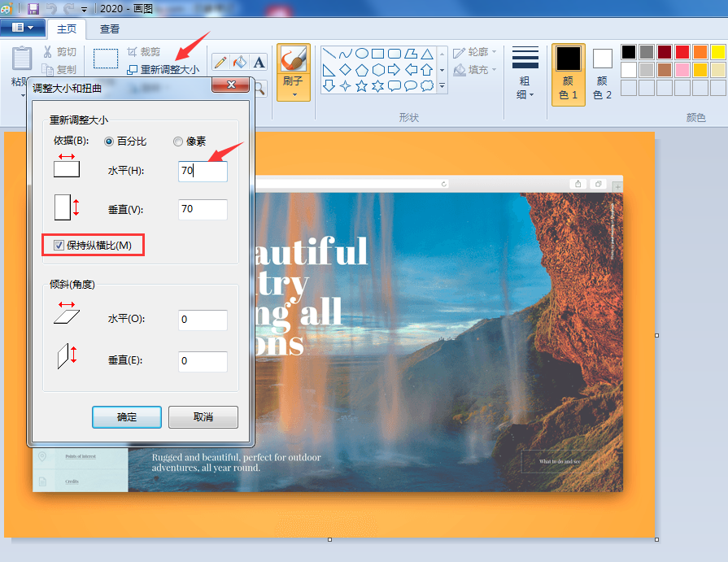
Task: Pick the straight line shape
Action: 329,54
